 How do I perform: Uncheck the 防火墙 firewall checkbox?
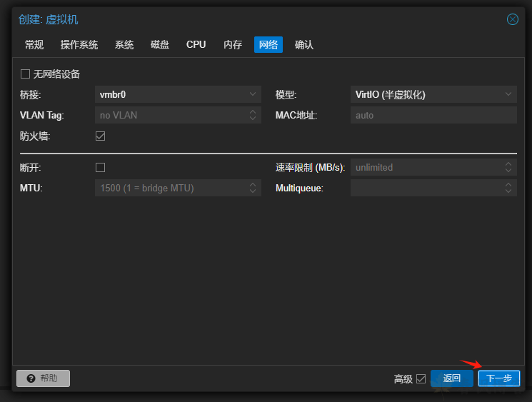pos(100,136)
